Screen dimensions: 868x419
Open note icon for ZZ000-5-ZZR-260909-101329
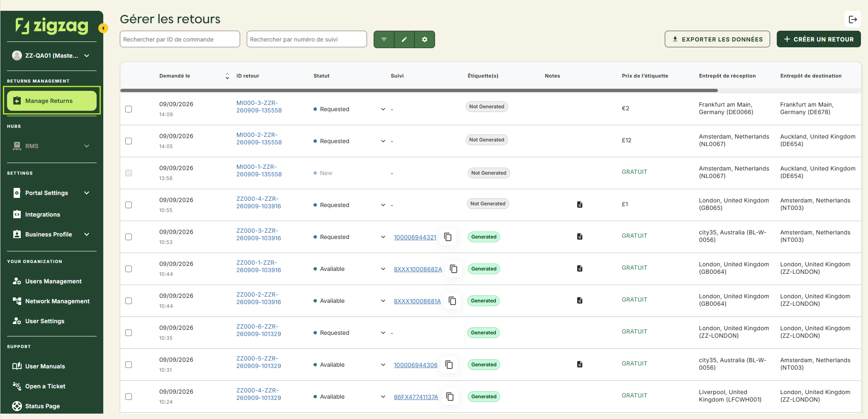[580, 364]
